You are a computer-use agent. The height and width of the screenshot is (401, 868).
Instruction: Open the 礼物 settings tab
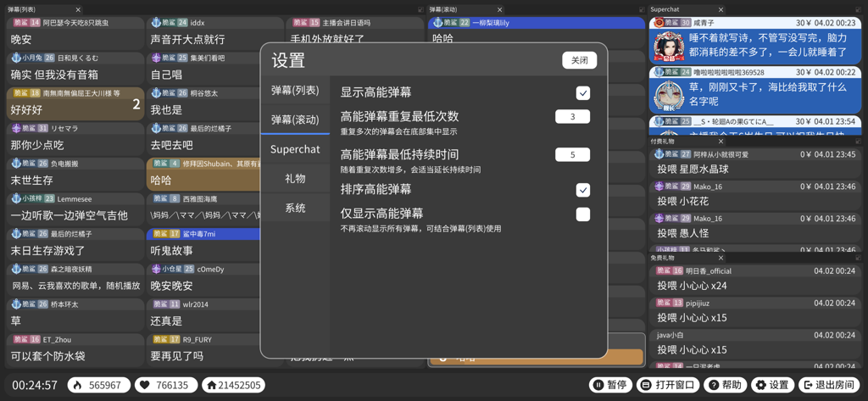pyautogui.click(x=295, y=179)
